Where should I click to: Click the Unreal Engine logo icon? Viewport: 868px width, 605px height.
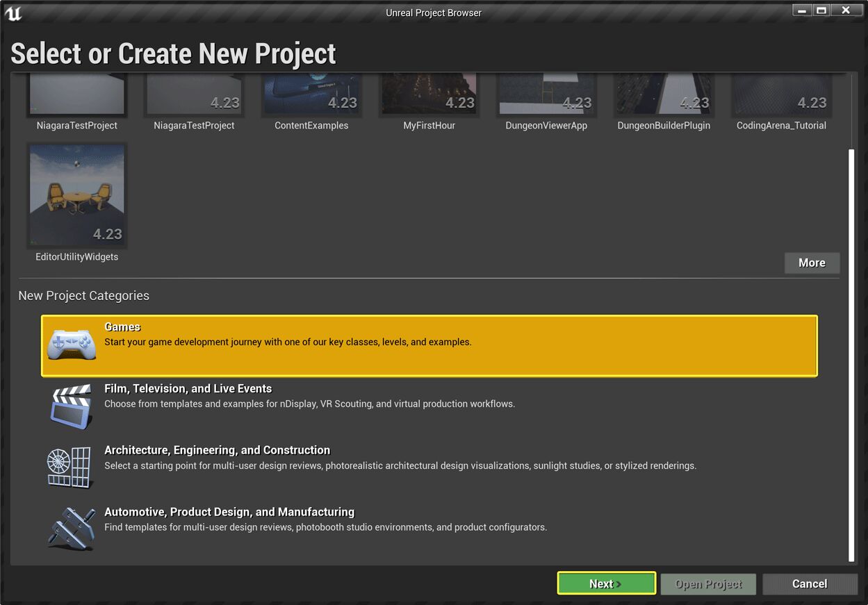(13, 13)
